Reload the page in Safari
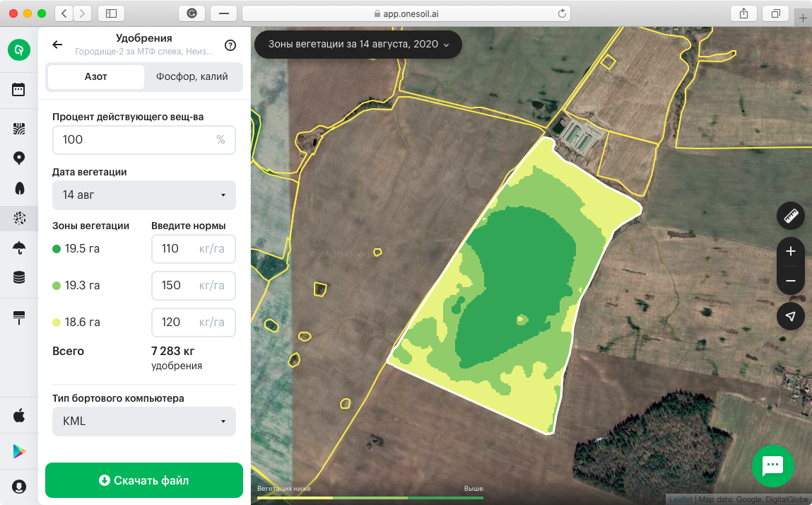Screen dimensions: 812x505 (562, 13)
